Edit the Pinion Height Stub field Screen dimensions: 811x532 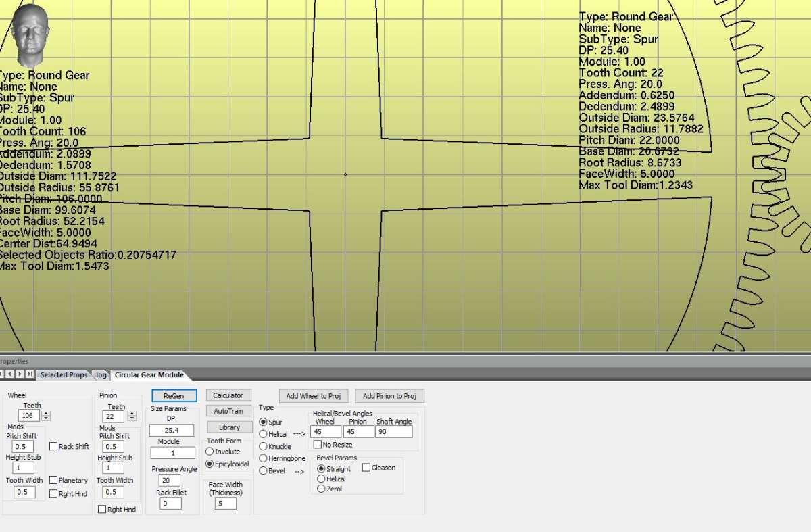point(113,468)
